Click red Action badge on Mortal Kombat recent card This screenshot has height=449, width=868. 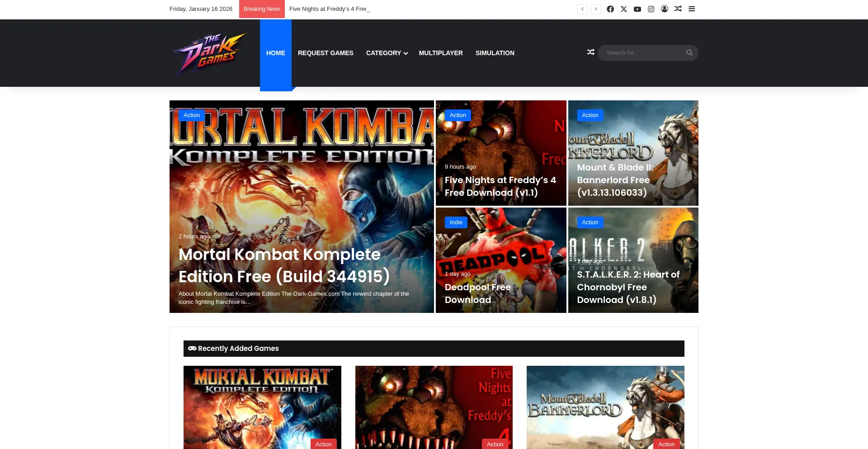point(324,444)
